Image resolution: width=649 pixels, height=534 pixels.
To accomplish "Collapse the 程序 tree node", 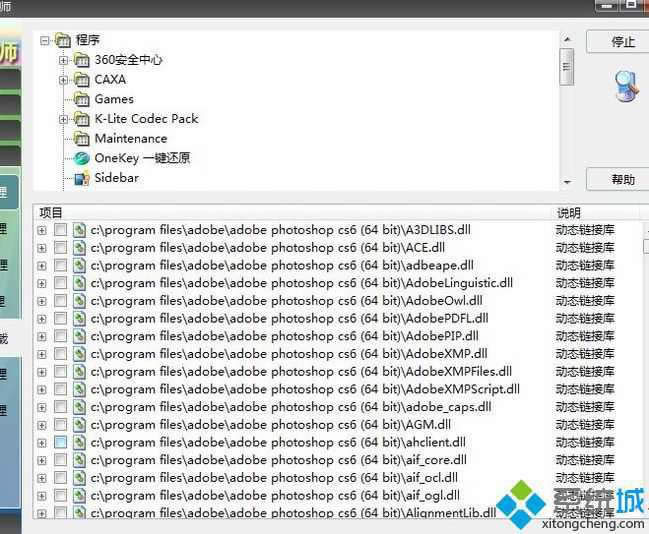I will tap(44, 41).
